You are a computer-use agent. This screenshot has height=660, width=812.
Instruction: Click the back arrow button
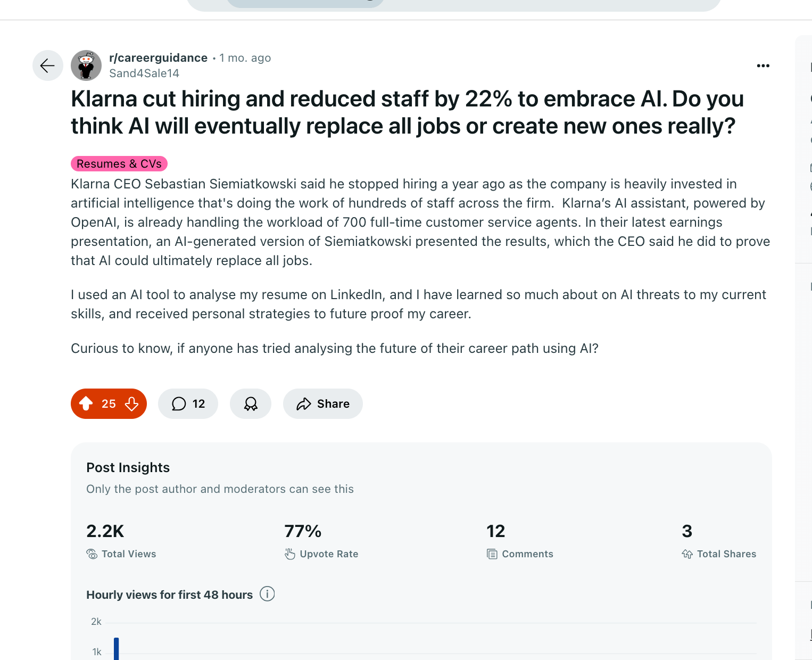pos(47,65)
